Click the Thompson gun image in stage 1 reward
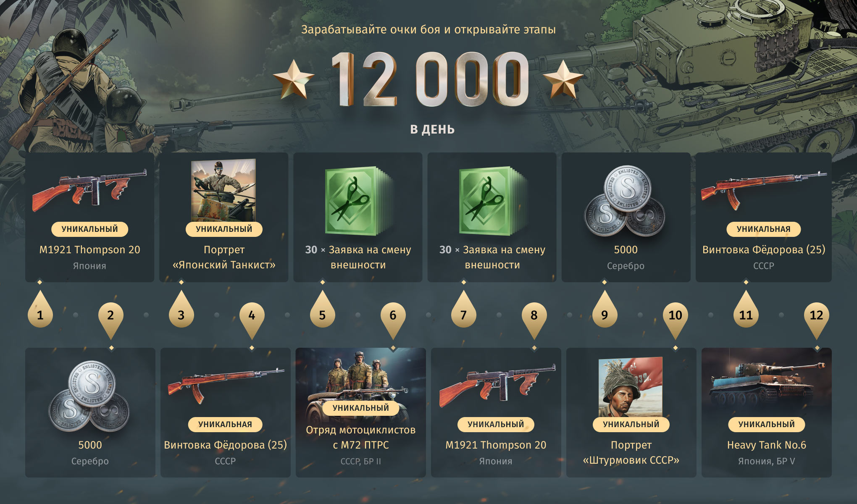 89,191
